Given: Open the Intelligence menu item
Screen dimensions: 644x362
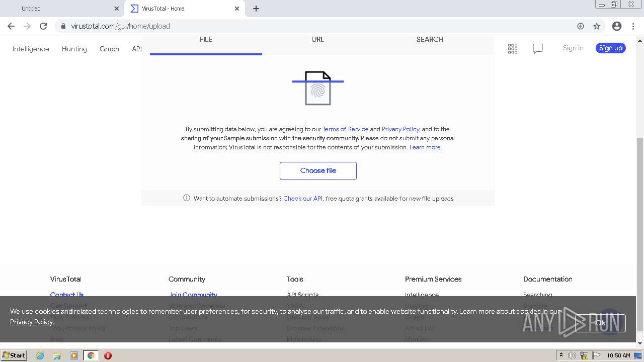Looking at the screenshot, I should [31, 49].
